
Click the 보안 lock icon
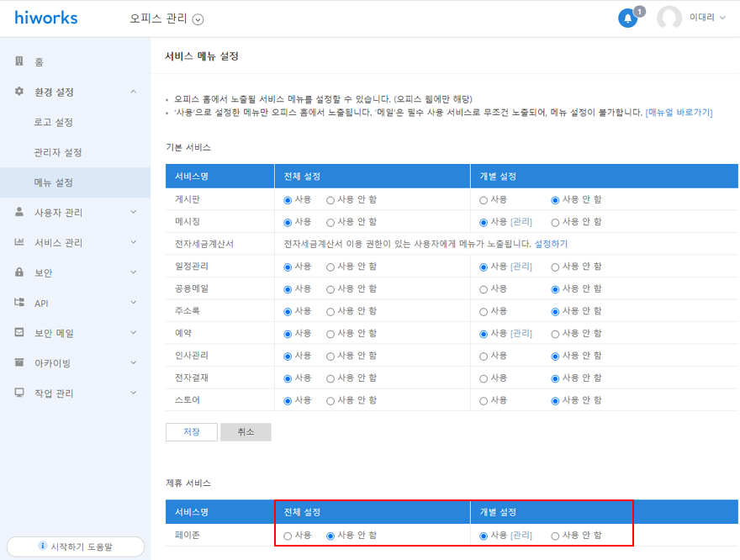tap(19, 272)
